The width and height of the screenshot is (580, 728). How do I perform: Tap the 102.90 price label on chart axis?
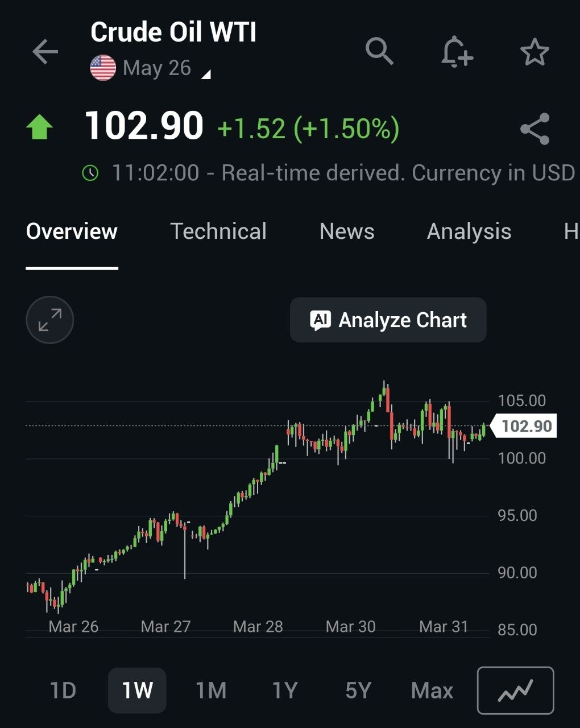[526, 426]
